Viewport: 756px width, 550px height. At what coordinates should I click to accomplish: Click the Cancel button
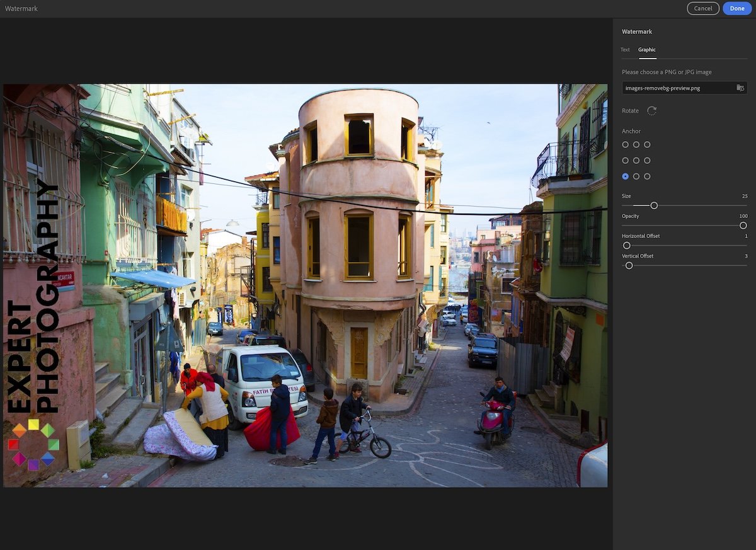pos(703,8)
